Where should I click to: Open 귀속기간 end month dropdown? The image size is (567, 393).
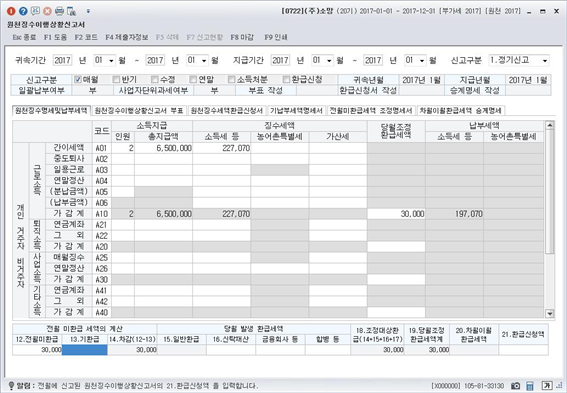point(204,60)
